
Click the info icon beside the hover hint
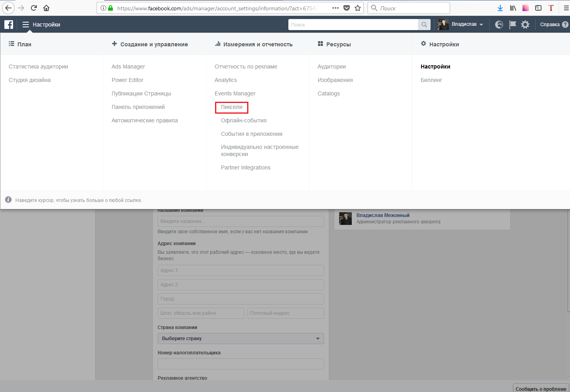point(8,200)
